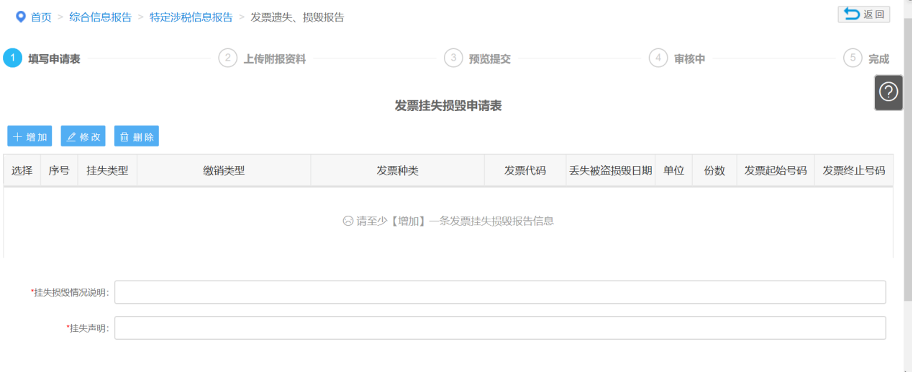Click the 挂失声明 input field
This screenshot has width=912, height=372.
click(500, 328)
